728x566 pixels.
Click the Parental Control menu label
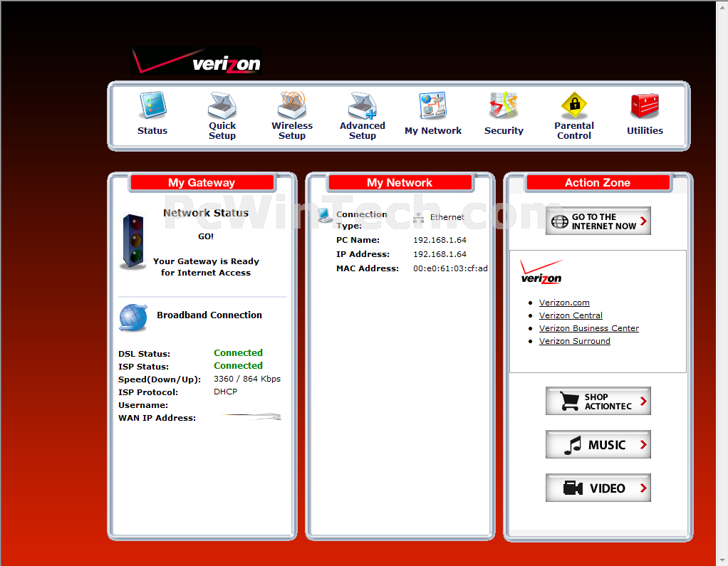574,131
